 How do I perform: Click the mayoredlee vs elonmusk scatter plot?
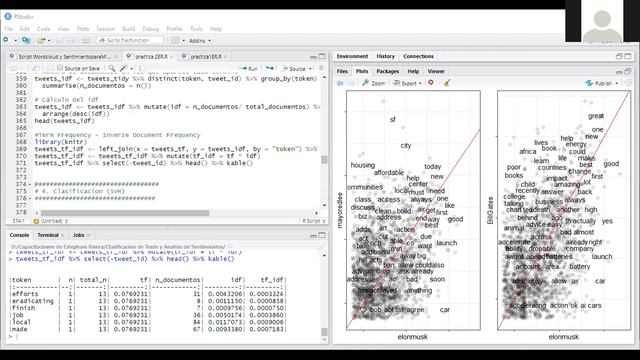413,210
